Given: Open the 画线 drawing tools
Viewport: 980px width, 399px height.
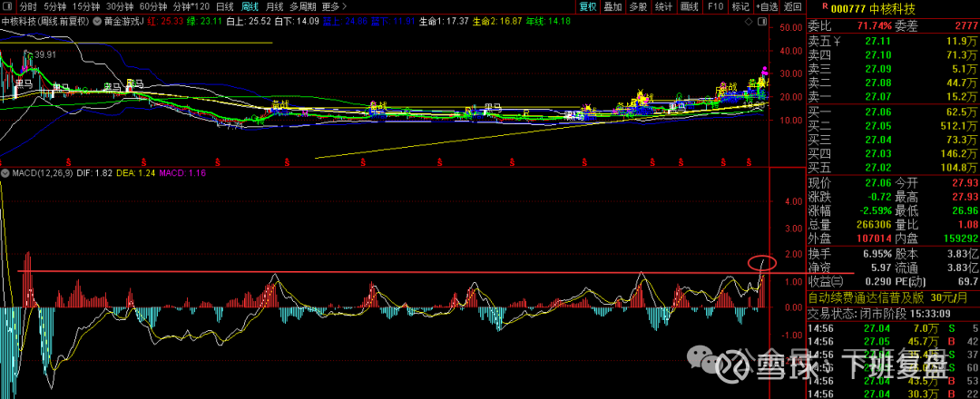Looking at the screenshot, I should click(690, 6).
